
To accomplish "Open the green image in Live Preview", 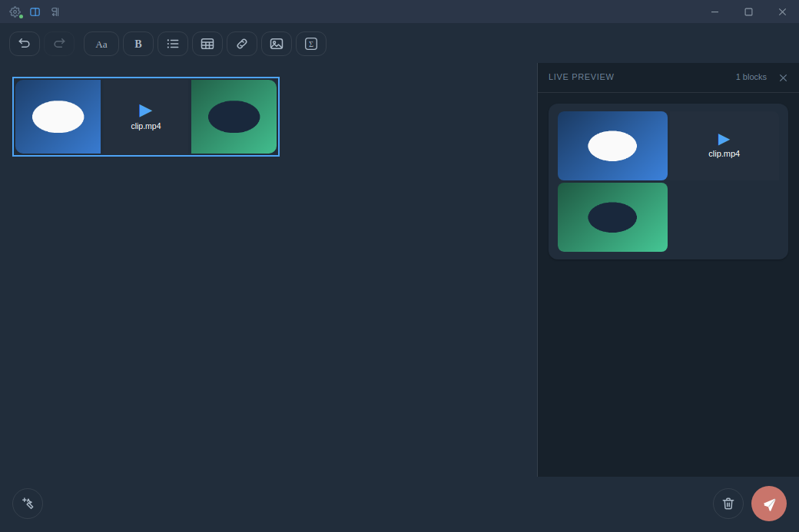I will pos(612,217).
